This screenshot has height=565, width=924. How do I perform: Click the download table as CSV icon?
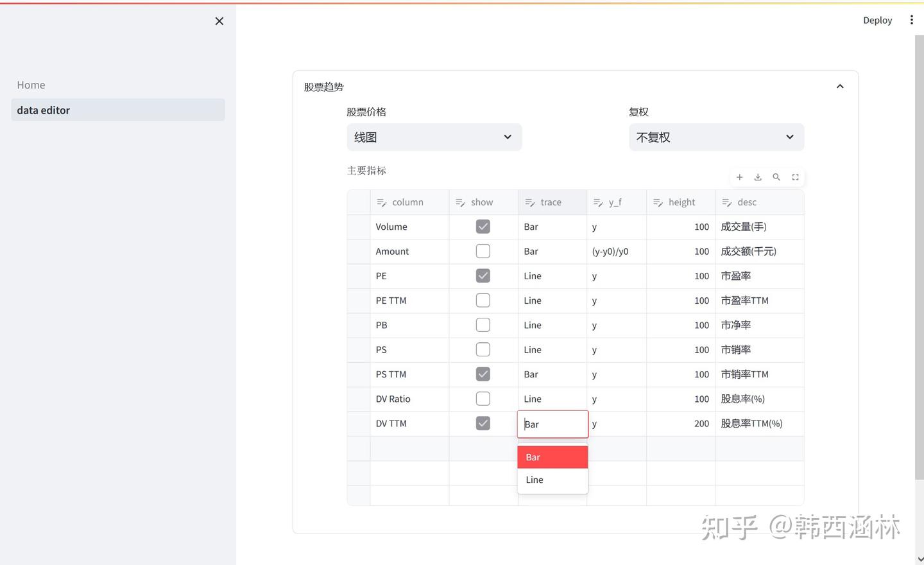(x=758, y=177)
